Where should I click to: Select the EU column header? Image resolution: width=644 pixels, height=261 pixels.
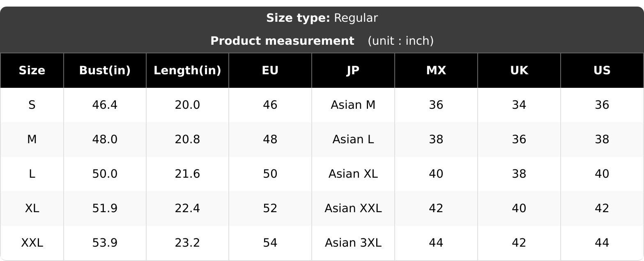[270, 71]
